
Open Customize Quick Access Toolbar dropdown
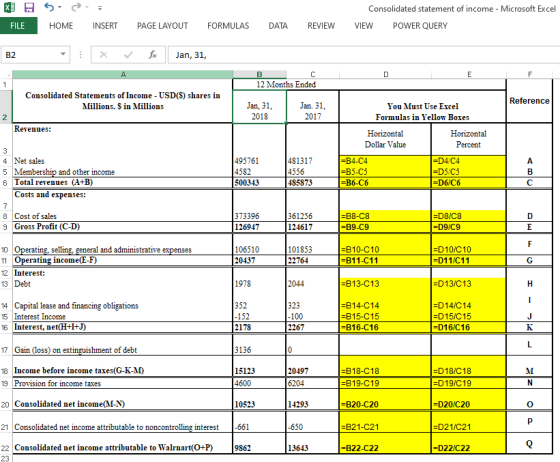pyautogui.click(x=100, y=8)
